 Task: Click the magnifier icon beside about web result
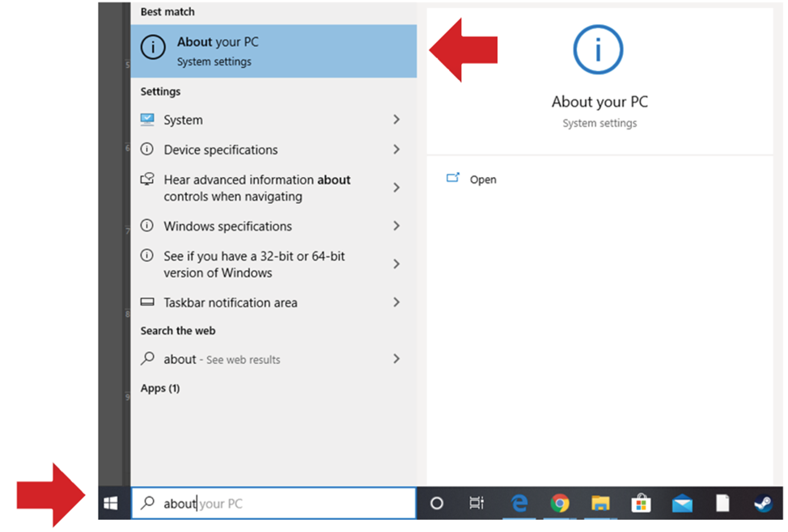click(147, 358)
